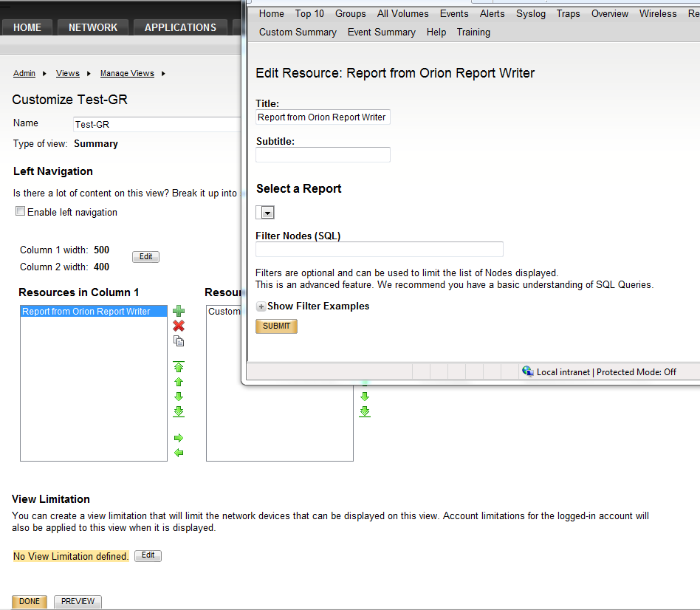
Task: Follow the Views breadcrumb link
Action: (68, 73)
